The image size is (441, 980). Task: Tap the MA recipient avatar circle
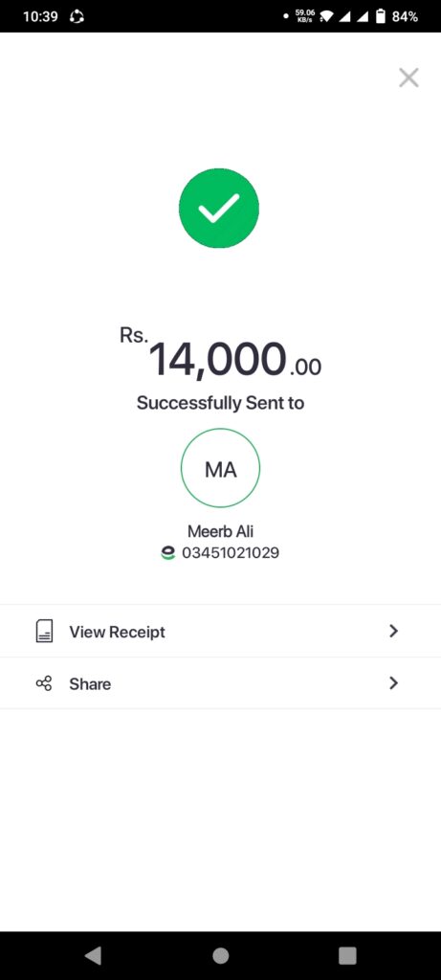pyautogui.click(x=220, y=467)
